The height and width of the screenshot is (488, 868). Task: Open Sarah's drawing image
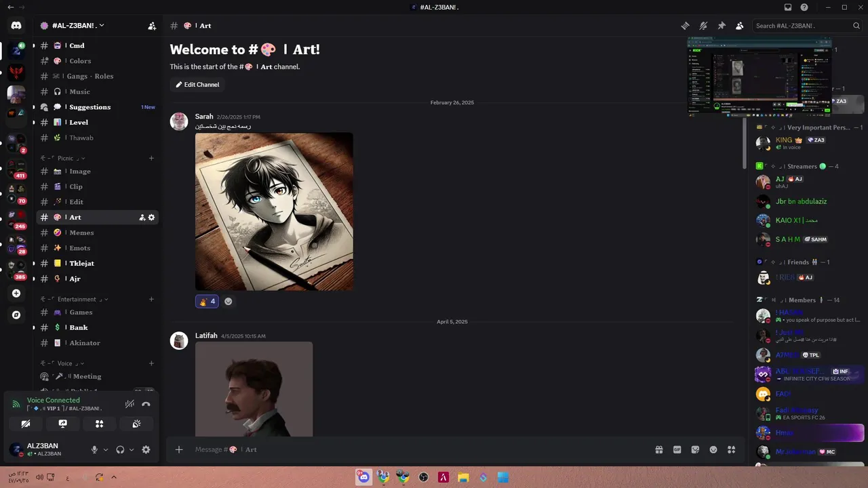[274, 211]
